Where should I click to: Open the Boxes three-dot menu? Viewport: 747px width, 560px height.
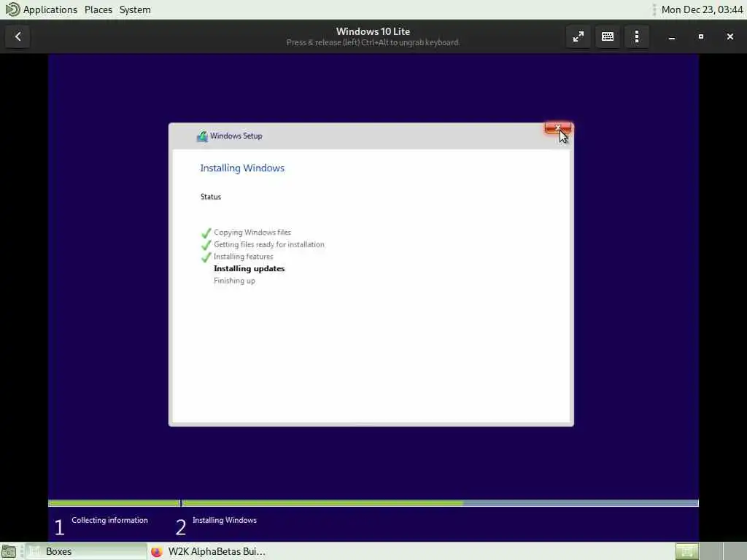point(637,36)
